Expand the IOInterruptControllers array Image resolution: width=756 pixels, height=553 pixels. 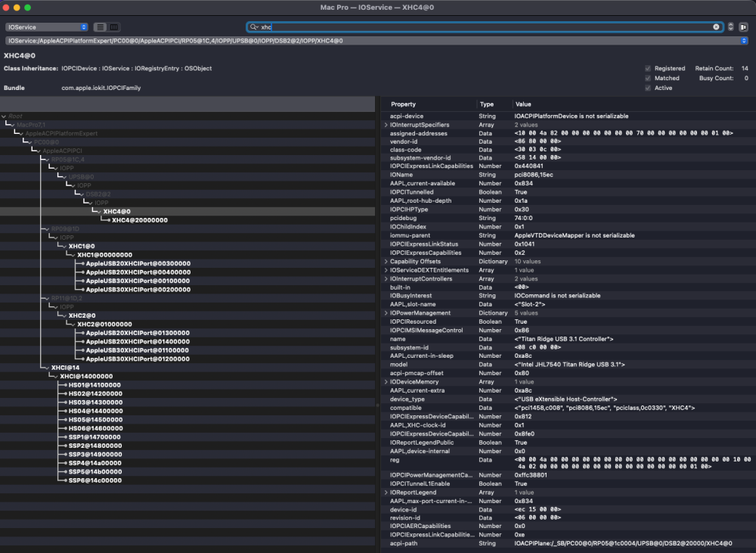click(386, 279)
